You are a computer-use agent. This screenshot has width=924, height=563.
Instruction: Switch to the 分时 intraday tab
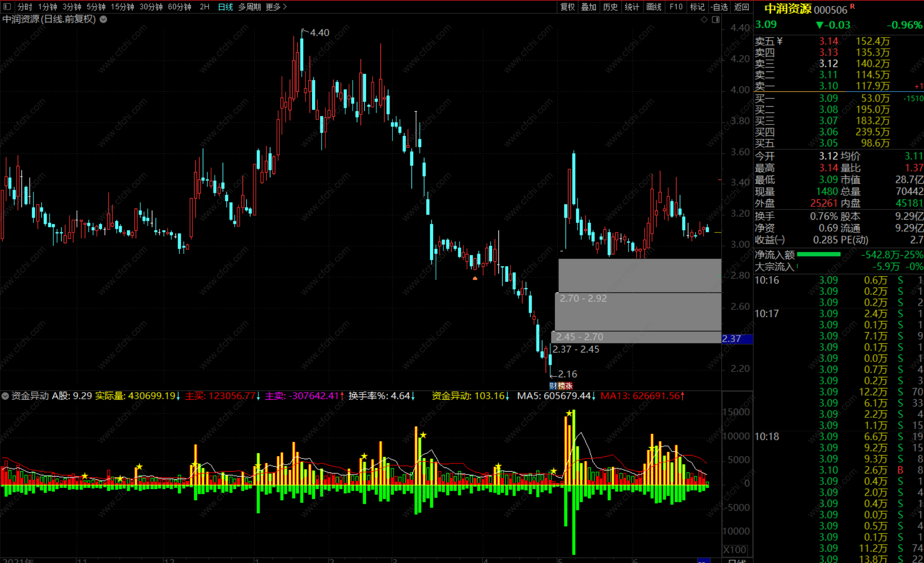coord(24,7)
